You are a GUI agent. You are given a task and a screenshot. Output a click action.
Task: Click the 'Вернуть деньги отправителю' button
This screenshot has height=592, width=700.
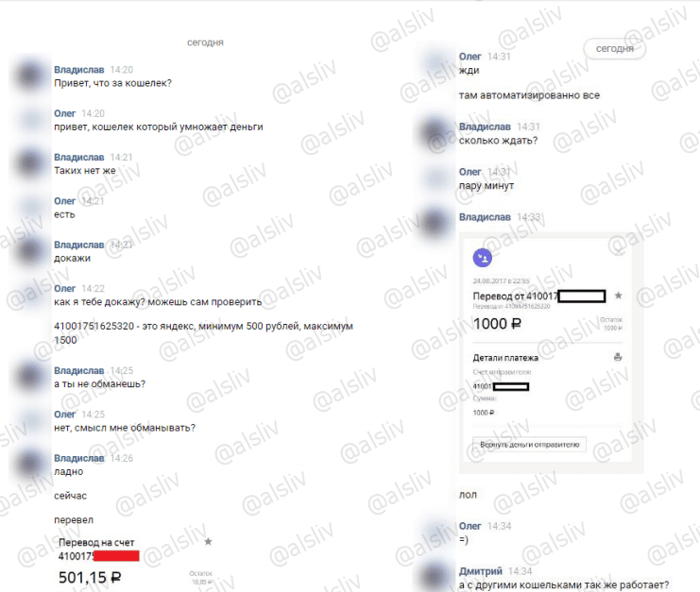tap(529, 445)
